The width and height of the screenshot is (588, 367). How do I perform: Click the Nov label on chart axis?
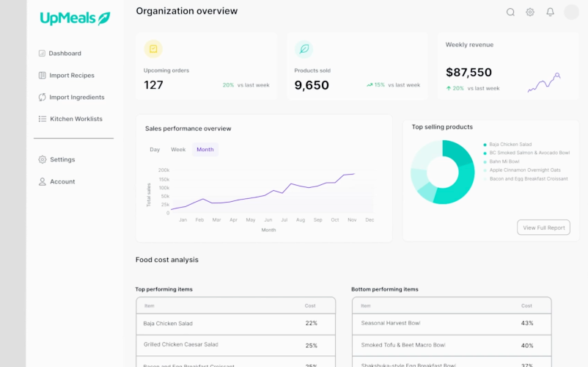[x=352, y=220]
